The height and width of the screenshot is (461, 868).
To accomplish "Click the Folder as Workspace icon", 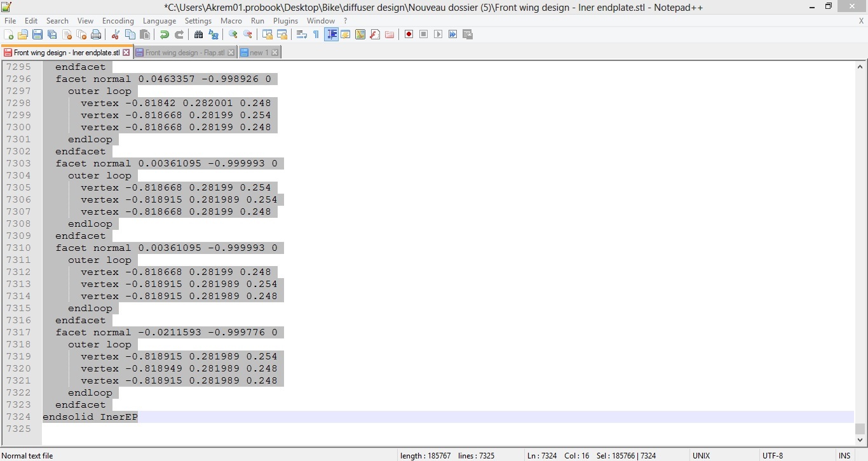I will [390, 34].
